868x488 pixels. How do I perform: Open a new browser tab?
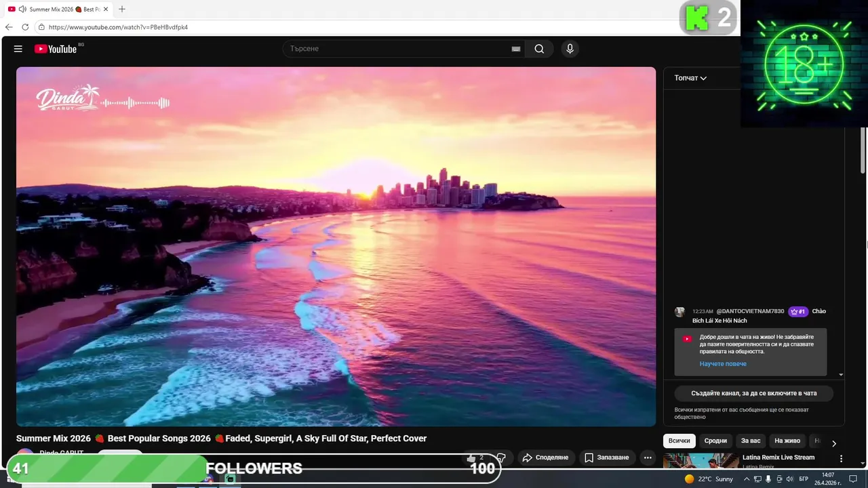[122, 9]
